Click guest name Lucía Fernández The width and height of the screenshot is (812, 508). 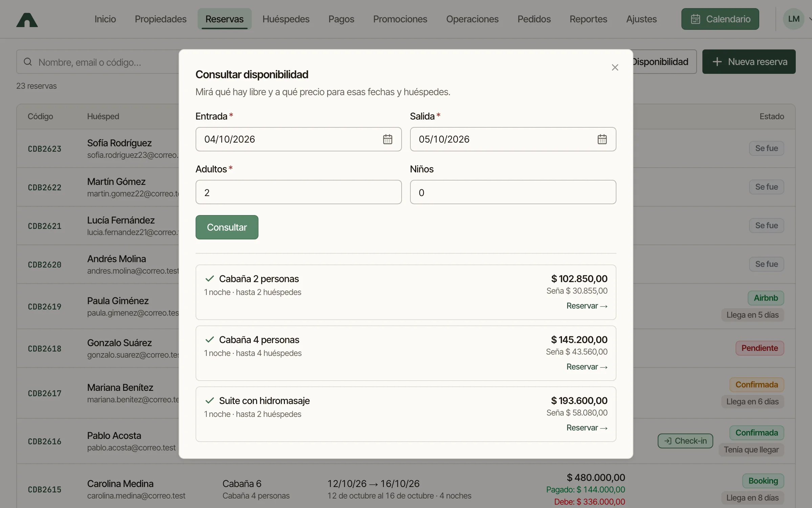121,220
